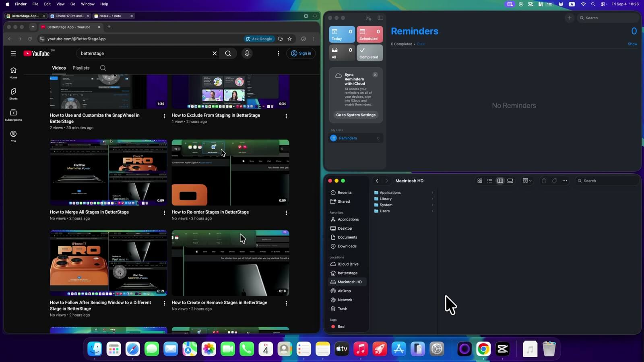
Task: Switch to iPhone 17 Pro browser tab
Action: point(69,16)
